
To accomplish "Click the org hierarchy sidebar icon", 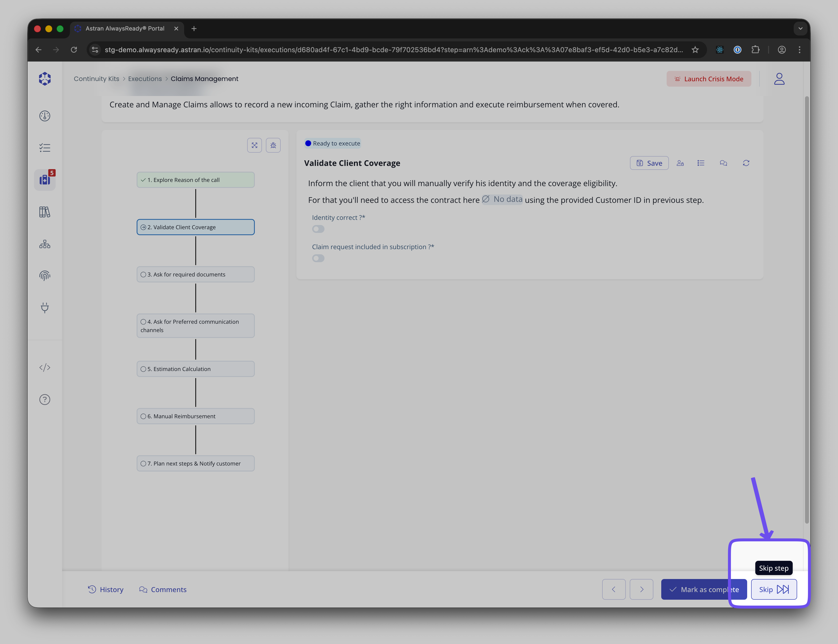I will pos(45,244).
